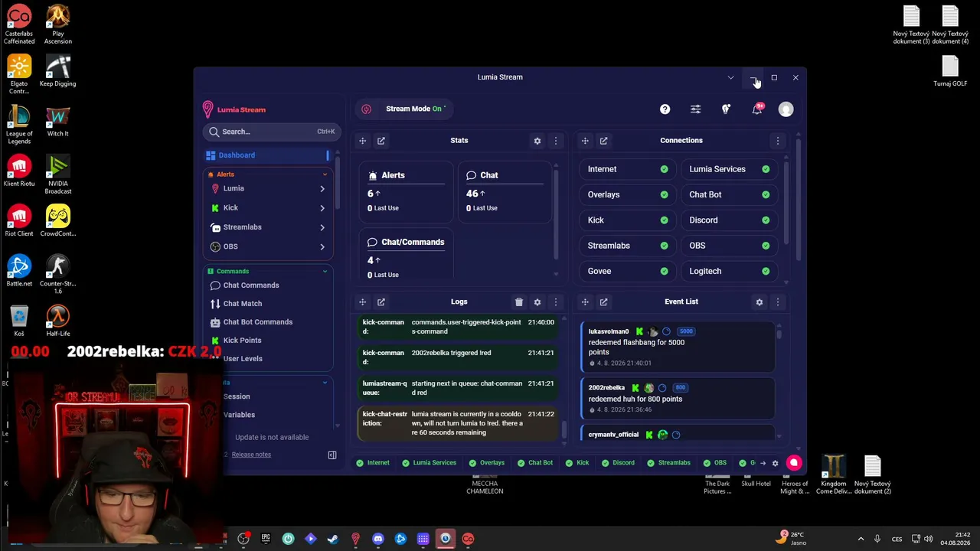Open the Release notes link
Screen dimensions: 980x551
tap(251, 455)
